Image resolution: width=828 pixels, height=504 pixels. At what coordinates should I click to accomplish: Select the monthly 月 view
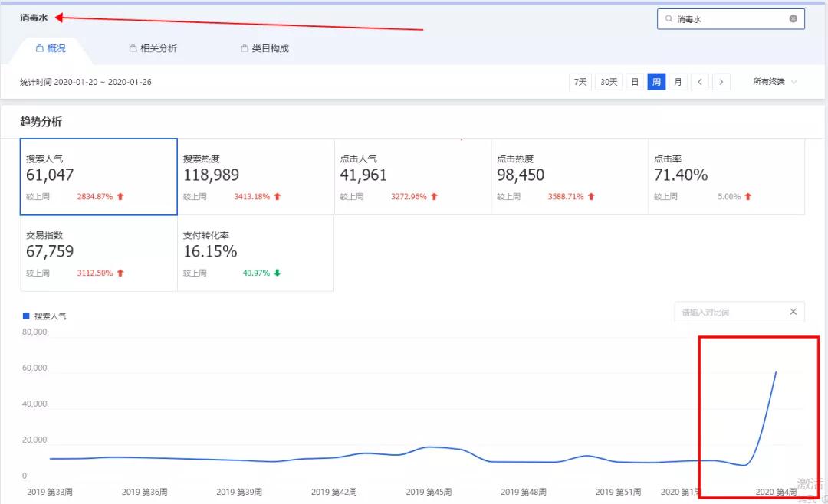point(678,82)
